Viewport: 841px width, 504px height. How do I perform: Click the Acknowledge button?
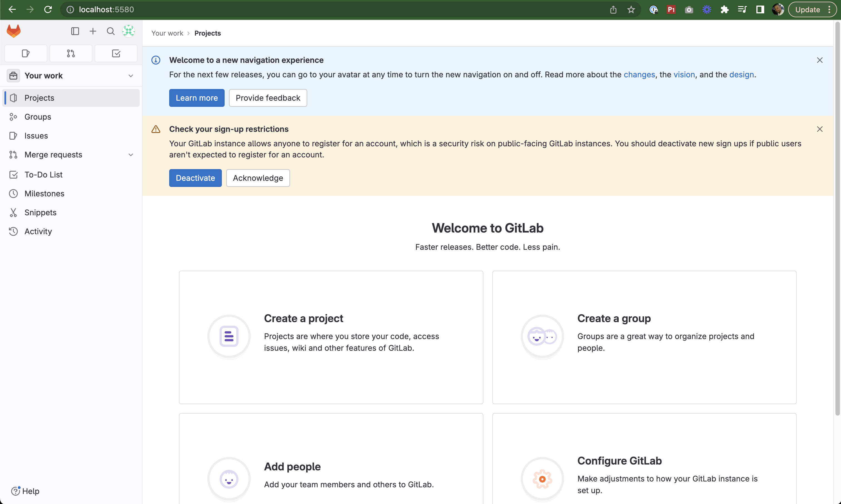point(258,178)
